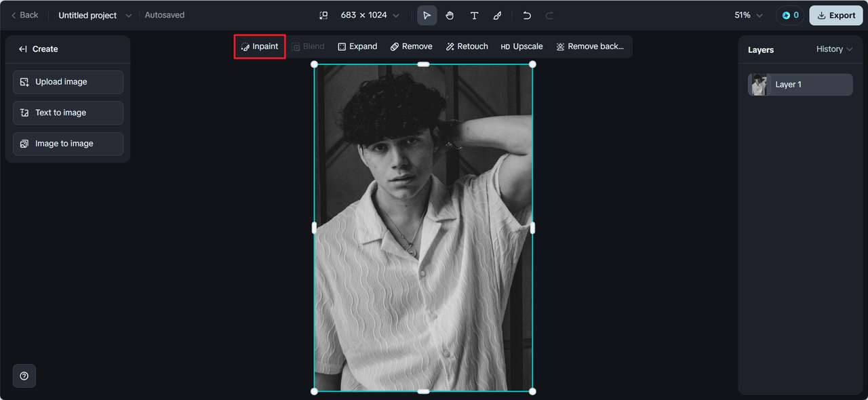The image size is (868, 400).
Task: Choose the Expand tool
Action: 357,47
